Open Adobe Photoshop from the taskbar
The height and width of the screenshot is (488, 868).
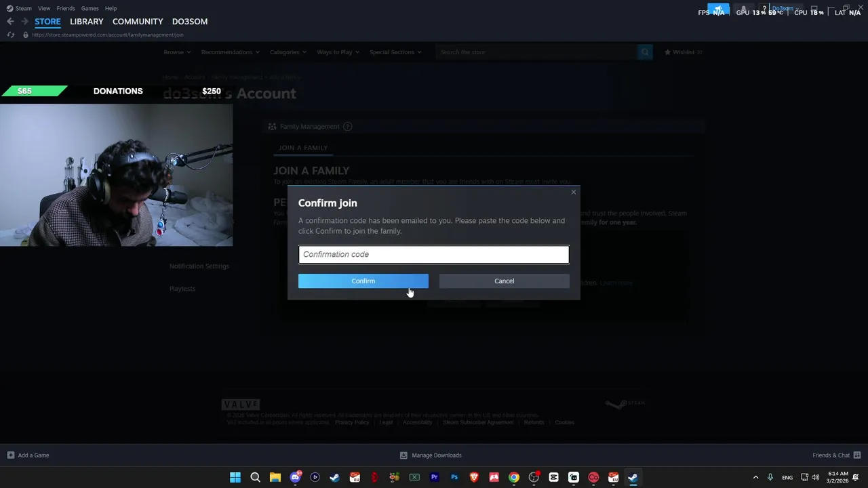[454, 478]
